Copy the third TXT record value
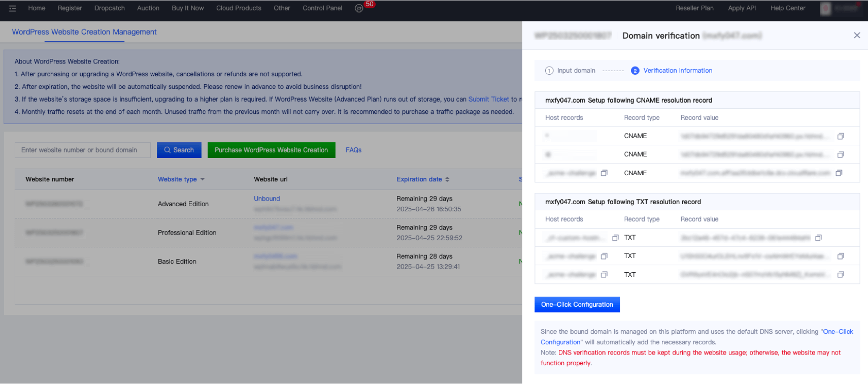This screenshot has width=868, height=384. (x=841, y=275)
